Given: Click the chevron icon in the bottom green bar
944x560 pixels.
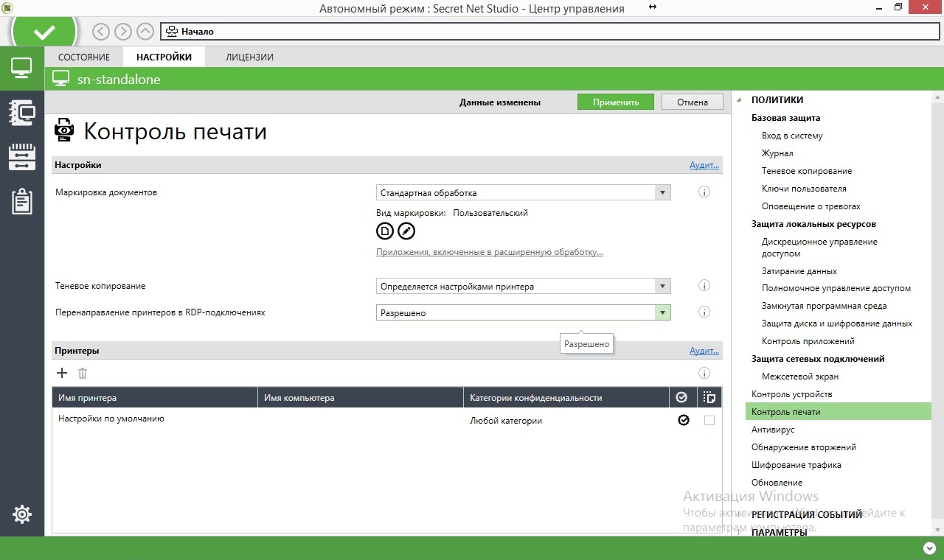Looking at the screenshot, I should coord(929,548).
